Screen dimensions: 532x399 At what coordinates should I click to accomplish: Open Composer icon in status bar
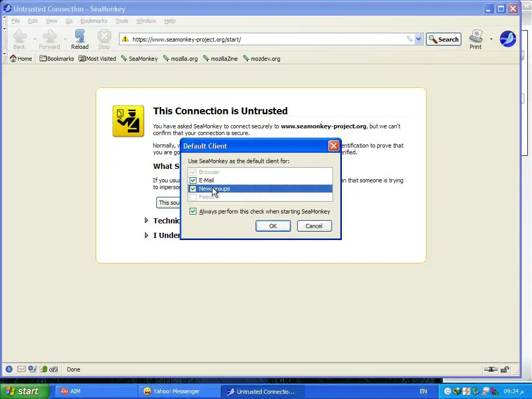point(33,369)
